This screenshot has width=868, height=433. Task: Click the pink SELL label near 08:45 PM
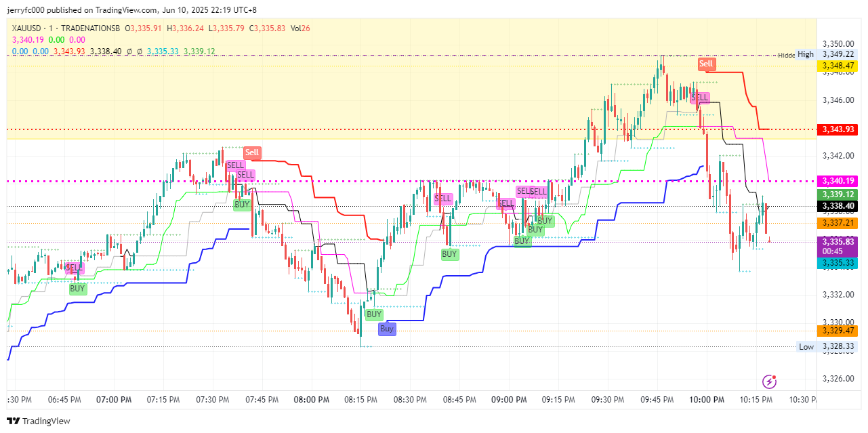point(442,199)
